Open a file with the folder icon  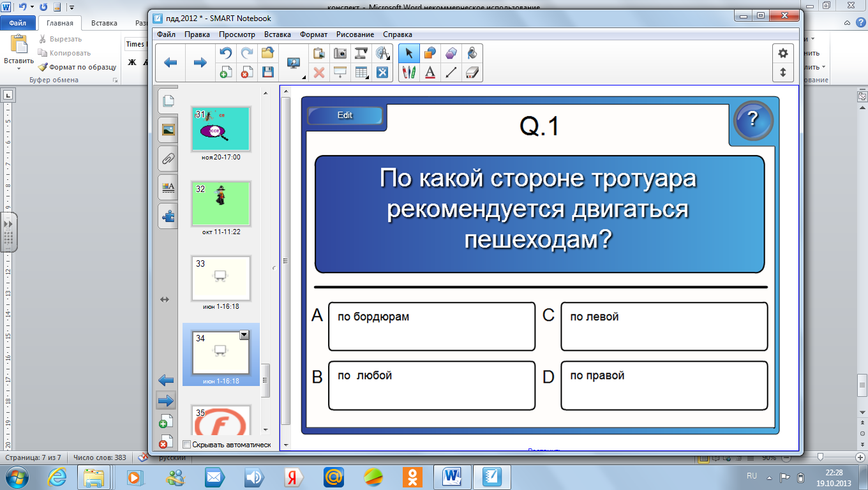(x=267, y=54)
